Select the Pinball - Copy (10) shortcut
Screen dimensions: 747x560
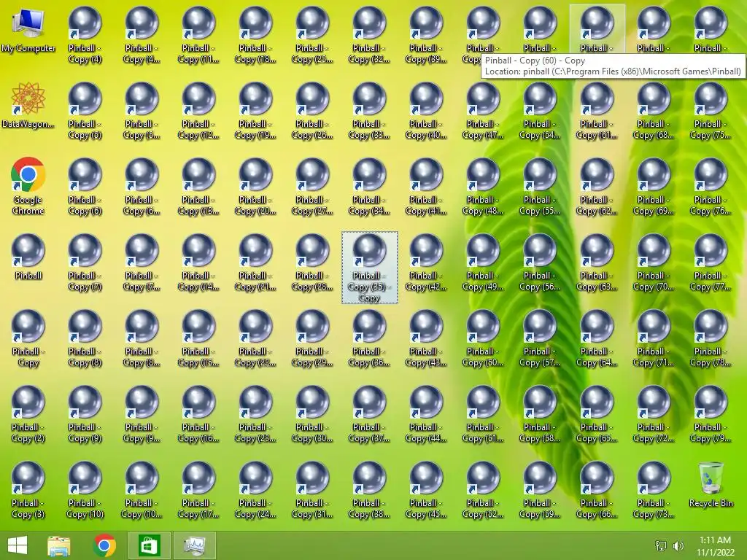click(x=85, y=490)
